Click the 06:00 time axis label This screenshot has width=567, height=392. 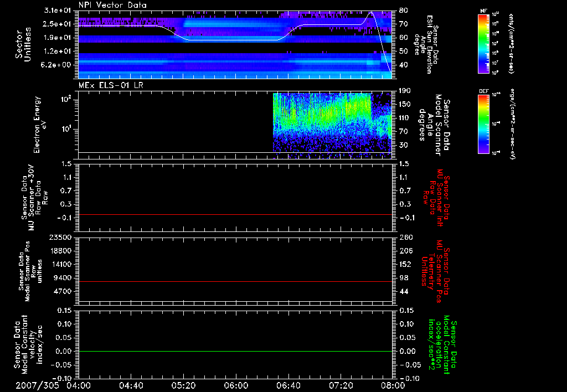235,385
